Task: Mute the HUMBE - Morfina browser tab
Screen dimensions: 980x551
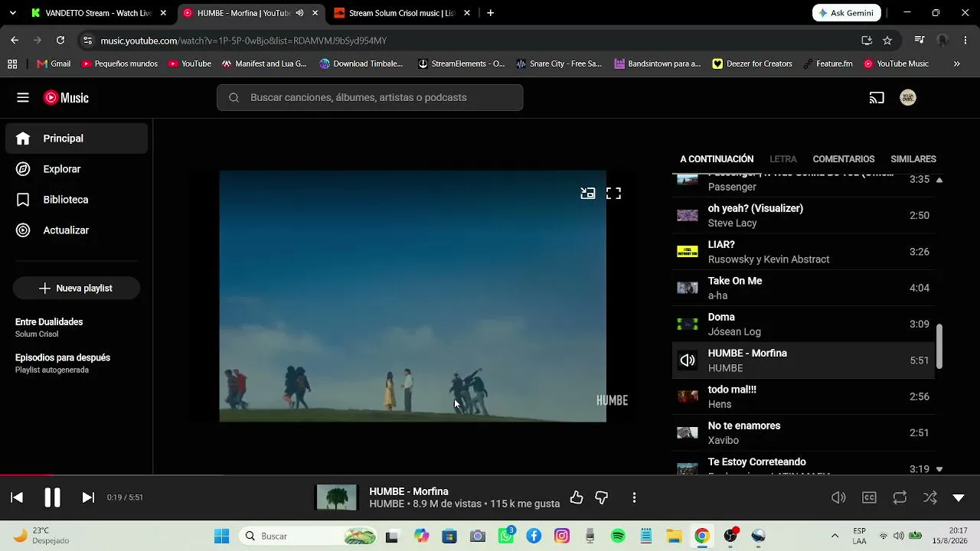Action: click(299, 13)
